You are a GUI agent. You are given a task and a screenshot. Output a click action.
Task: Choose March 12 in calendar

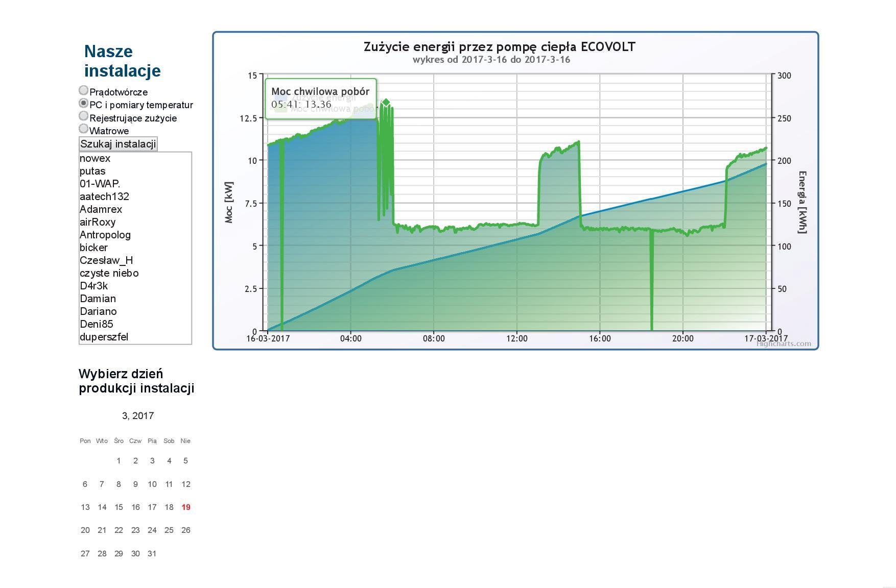point(186,484)
